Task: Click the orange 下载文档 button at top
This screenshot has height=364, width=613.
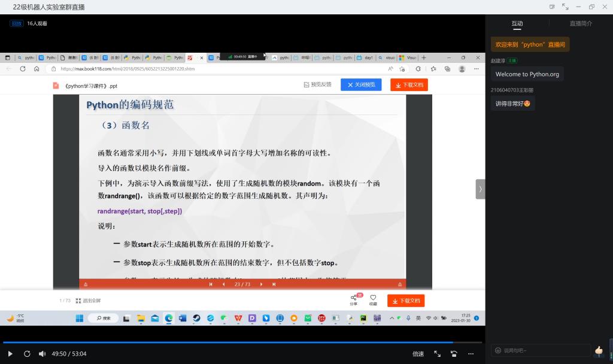Action: (409, 85)
